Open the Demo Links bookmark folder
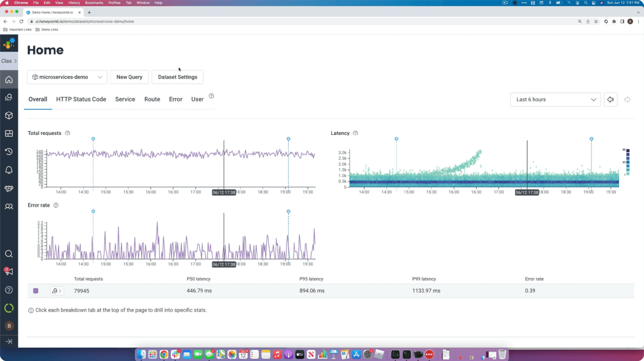Image resolution: width=644 pixels, height=361 pixels. coord(47,29)
